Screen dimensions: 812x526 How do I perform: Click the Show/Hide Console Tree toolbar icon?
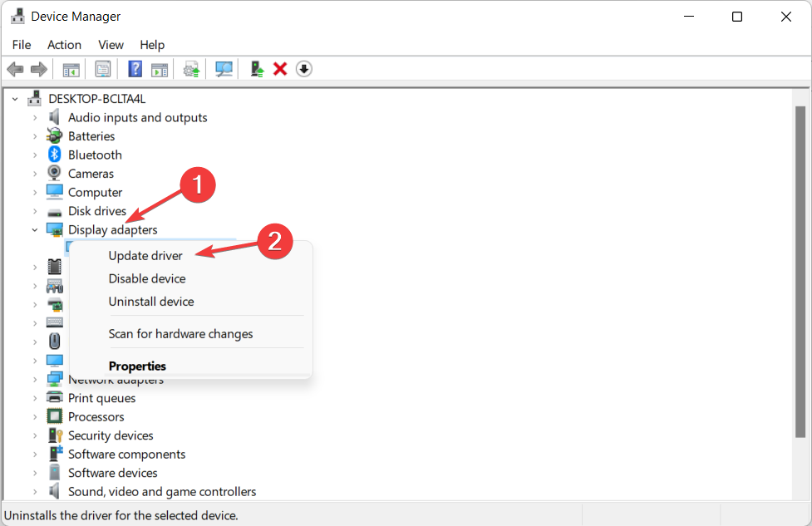coord(71,69)
